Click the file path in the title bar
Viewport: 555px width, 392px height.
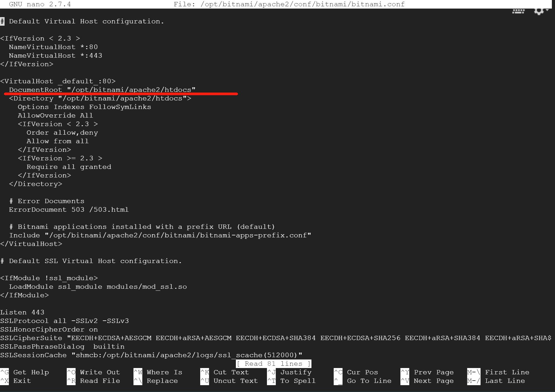302,4
